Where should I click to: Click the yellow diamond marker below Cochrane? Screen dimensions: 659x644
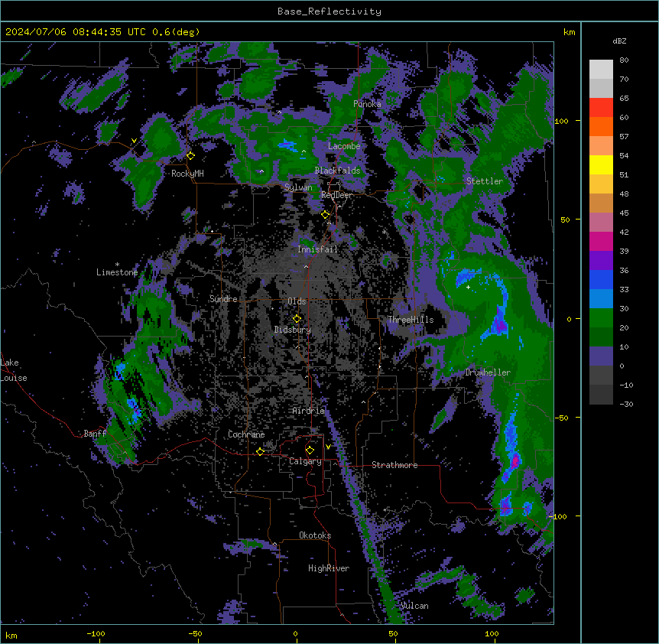(x=260, y=451)
